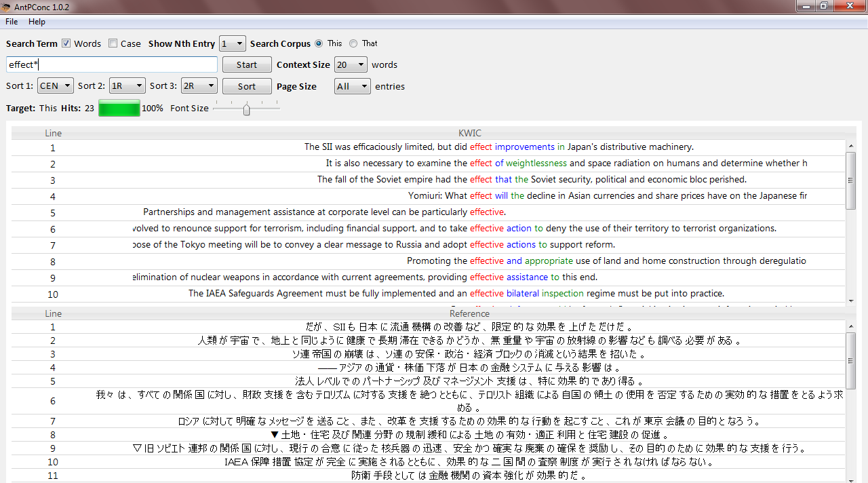Click the search term input field

[x=112, y=64]
